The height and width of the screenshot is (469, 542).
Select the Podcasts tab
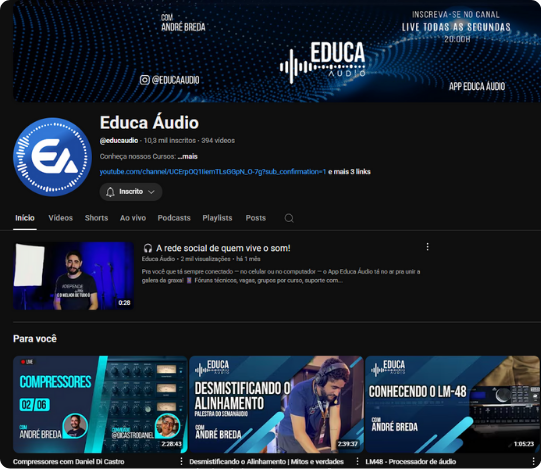click(174, 218)
